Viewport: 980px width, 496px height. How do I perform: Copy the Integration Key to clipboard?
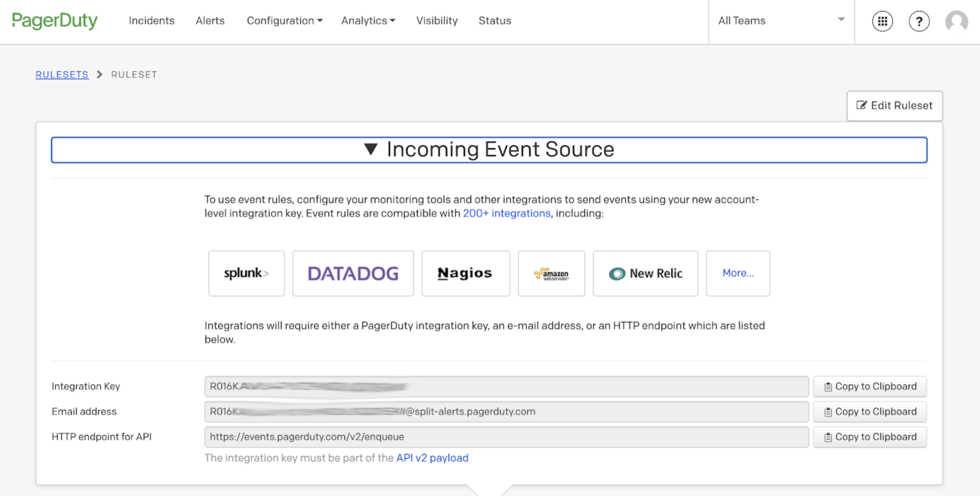(870, 386)
